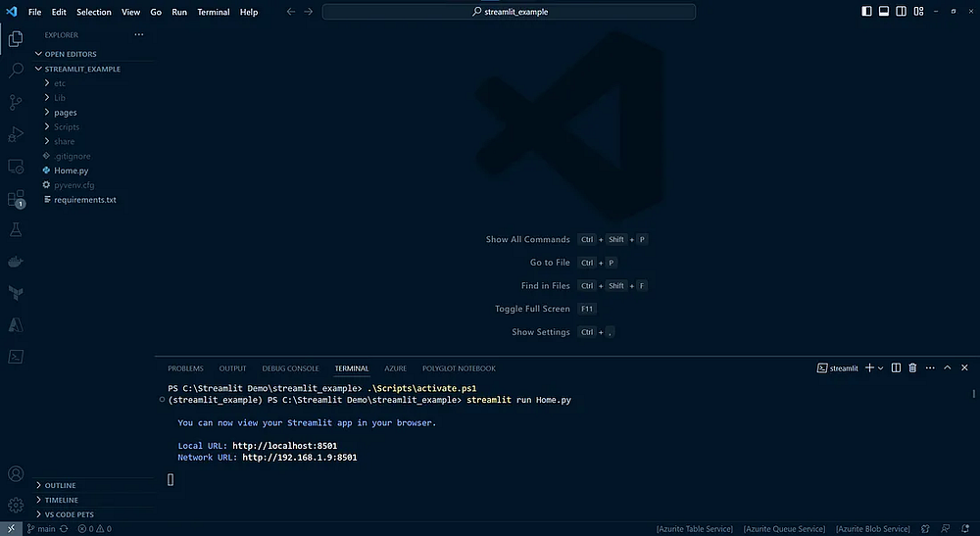Click the synchronize changes icon in status bar
This screenshot has width=980, height=536.
pos(64,528)
